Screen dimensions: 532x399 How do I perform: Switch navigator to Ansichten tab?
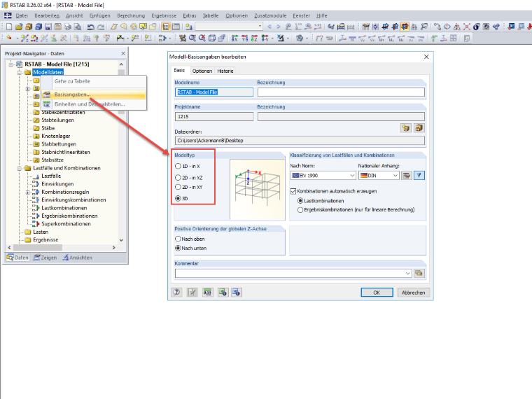tap(77, 258)
